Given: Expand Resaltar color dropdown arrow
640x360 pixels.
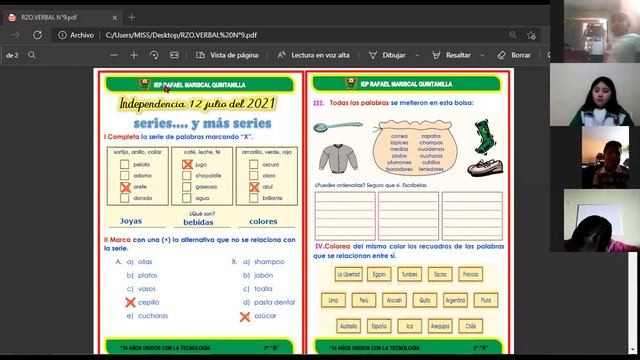Looking at the screenshot, I should (482, 55).
